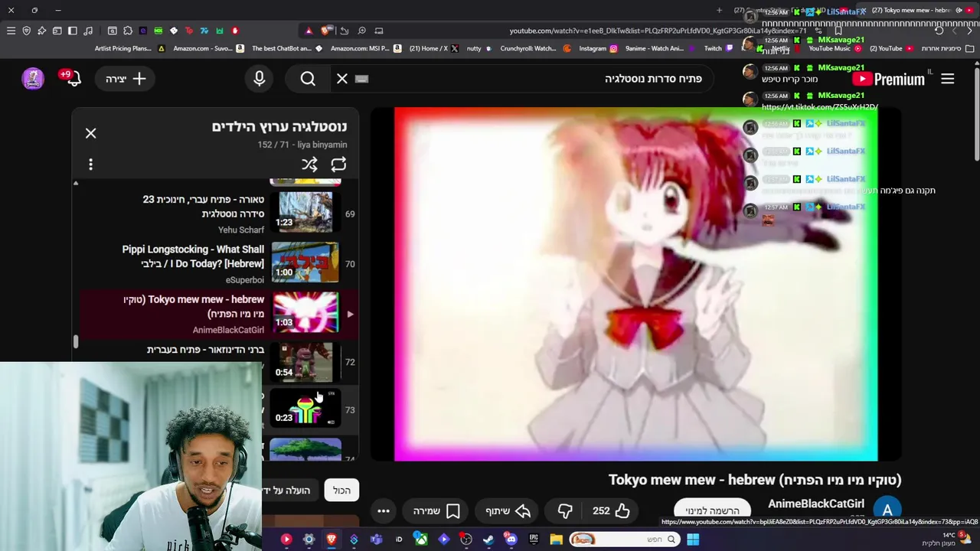The height and width of the screenshot is (551, 980).
Task: Expand סימניות אחרות bookmarks folder
Action: point(946,48)
